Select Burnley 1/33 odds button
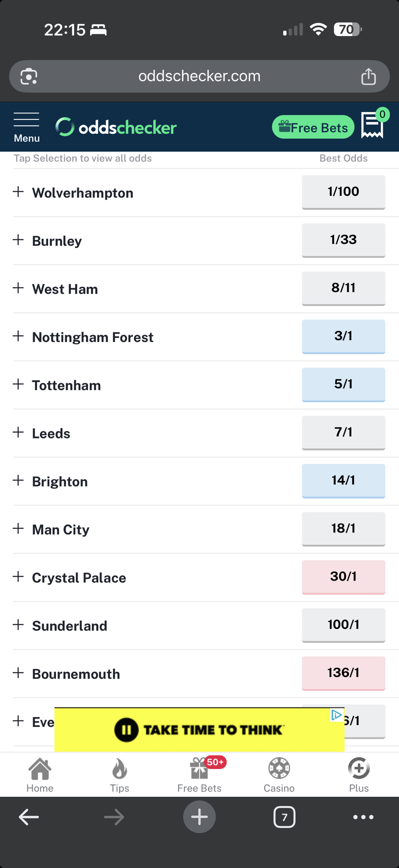This screenshot has width=399, height=868. click(343, 240)
